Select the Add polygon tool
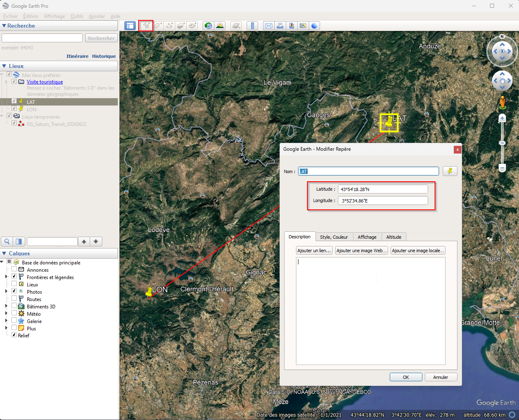 [158, 26]
